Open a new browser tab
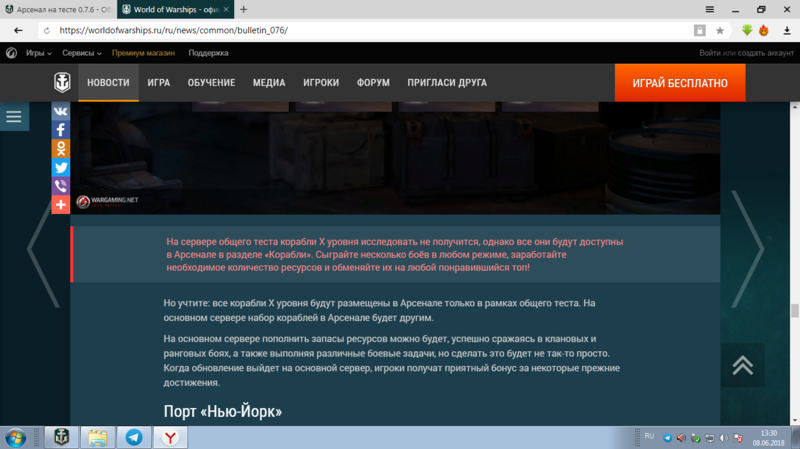The image size is (800, 449). [243, 9]
